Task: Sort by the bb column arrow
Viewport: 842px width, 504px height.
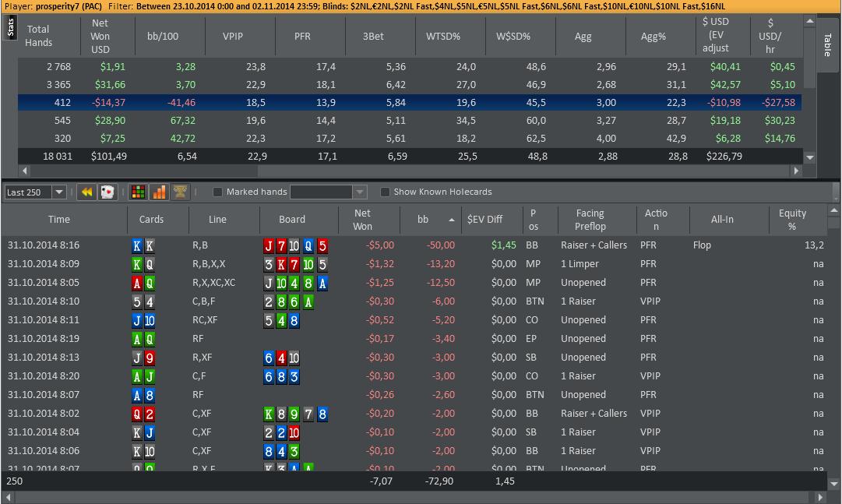Action: 452,220
